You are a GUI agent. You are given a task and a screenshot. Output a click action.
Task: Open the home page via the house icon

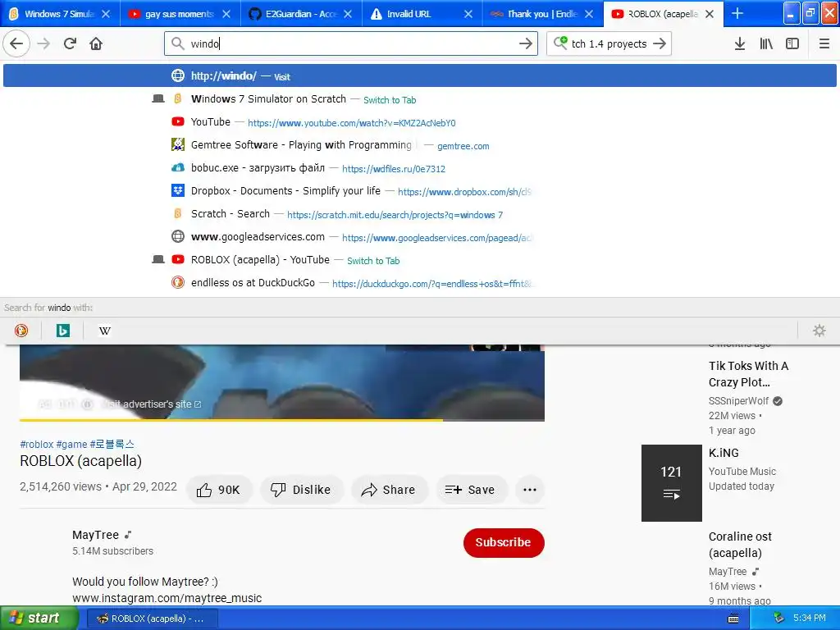[x=96, y=43]
